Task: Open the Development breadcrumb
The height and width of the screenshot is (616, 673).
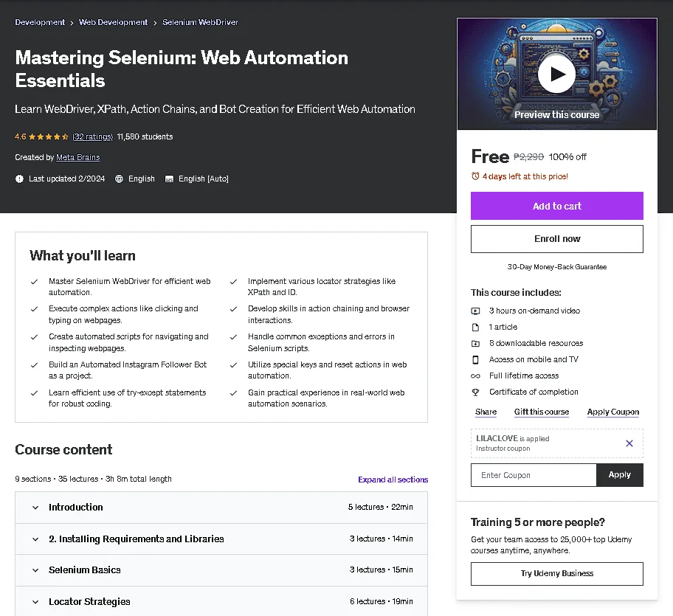Action: [40, 22]
